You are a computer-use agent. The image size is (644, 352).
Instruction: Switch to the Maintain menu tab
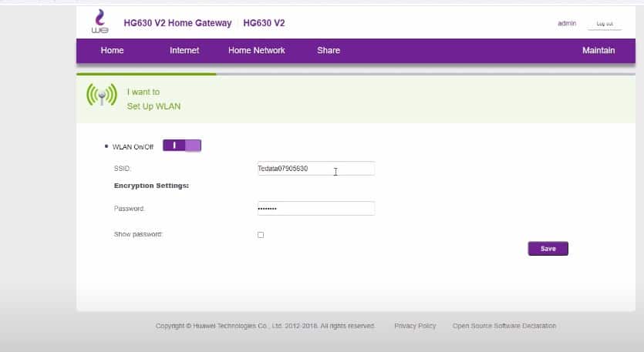[598, 50]
